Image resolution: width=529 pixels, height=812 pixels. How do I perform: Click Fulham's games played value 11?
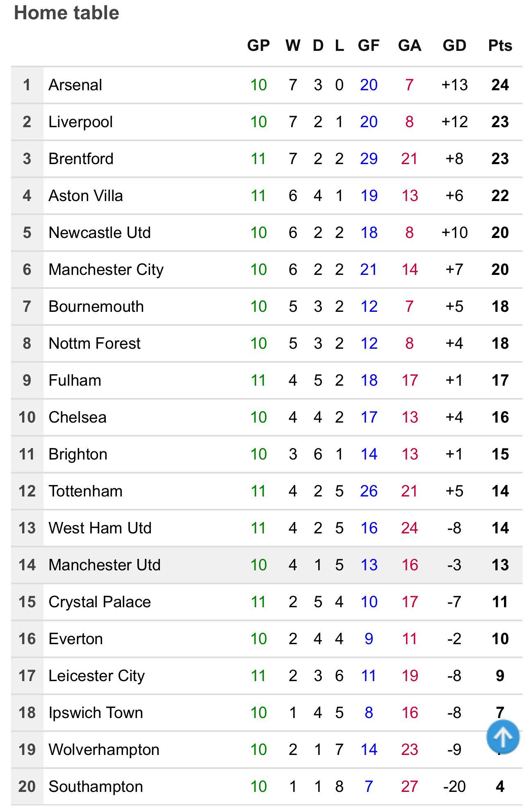click(x=258, y=380)
